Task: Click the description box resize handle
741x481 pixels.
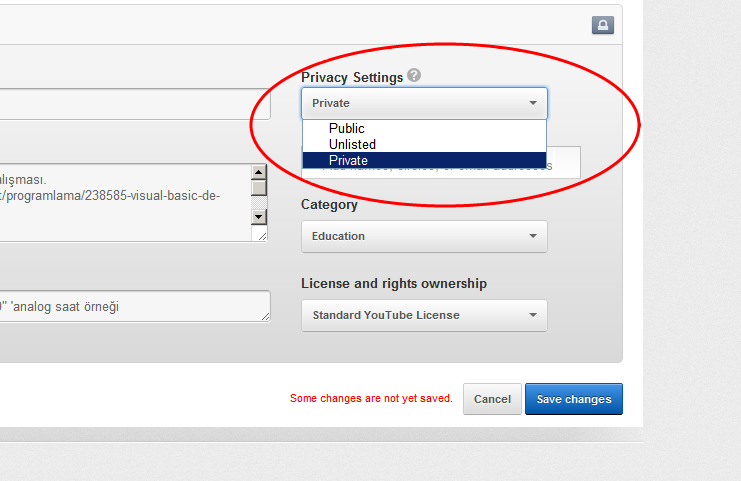Action: 263,236
